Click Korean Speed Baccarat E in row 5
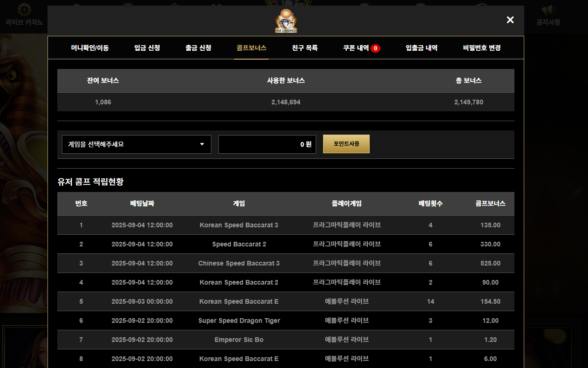Screen dimensions: 588x368 pyautogui.click(x=239, y=301)
